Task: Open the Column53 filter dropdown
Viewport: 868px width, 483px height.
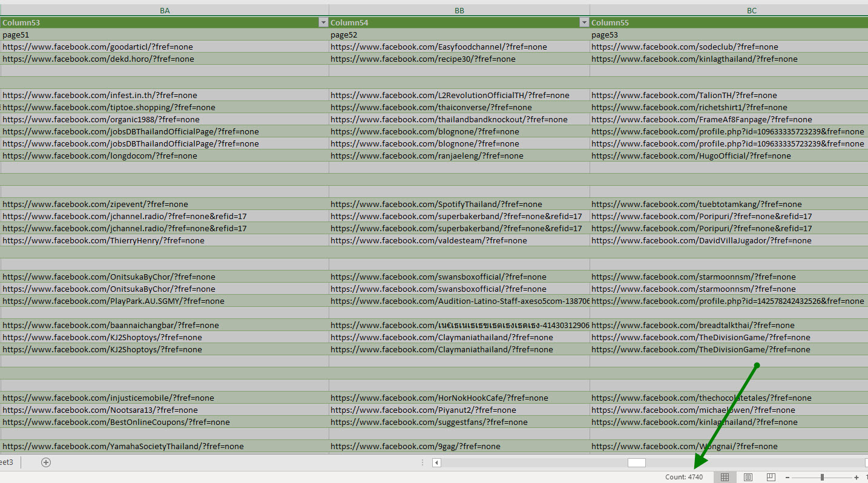Action: (323, 22)
